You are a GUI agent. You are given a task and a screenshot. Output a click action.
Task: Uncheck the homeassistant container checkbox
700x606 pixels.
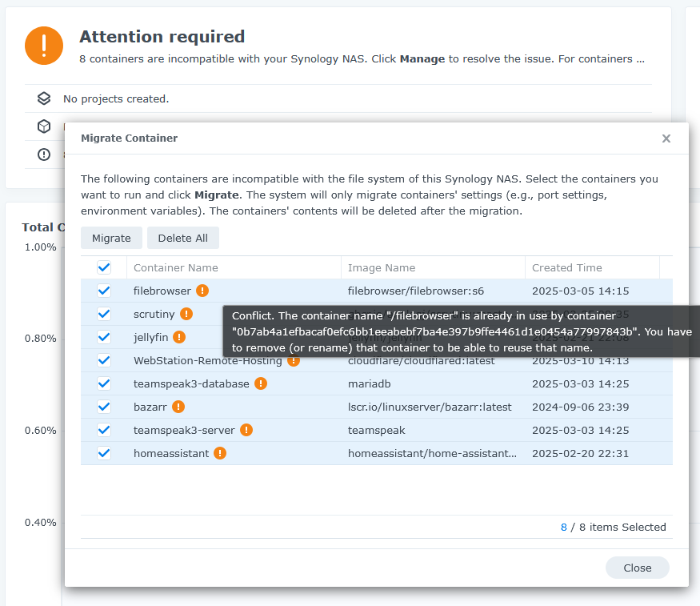pos(104,453)
